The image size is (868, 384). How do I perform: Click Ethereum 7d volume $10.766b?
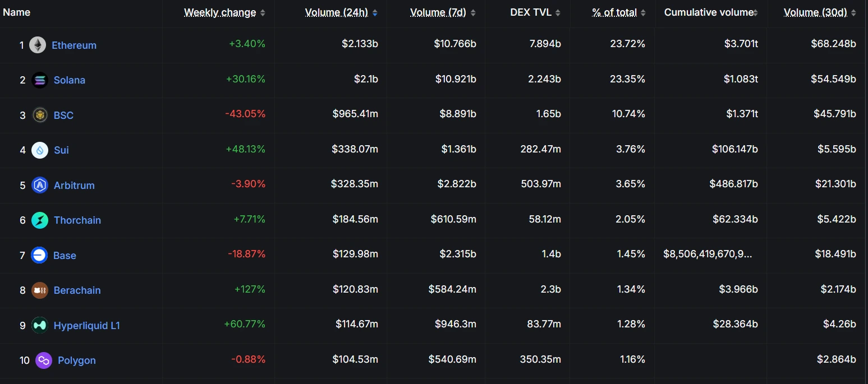pyautogui.click(x=455, y=44)
